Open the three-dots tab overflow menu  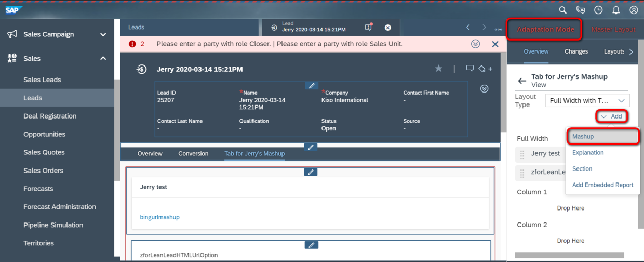pyautogui.click(x=499, y=29)
